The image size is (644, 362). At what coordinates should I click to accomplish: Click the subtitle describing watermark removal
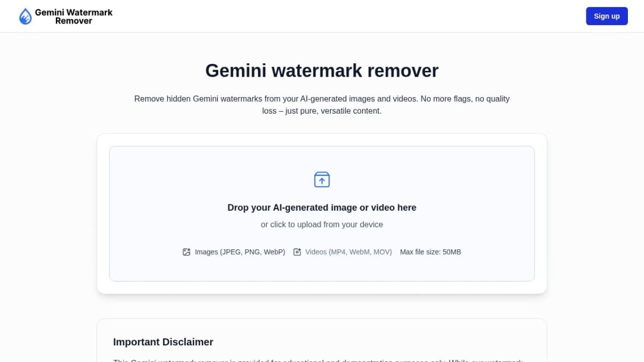(x=322, y=105)
